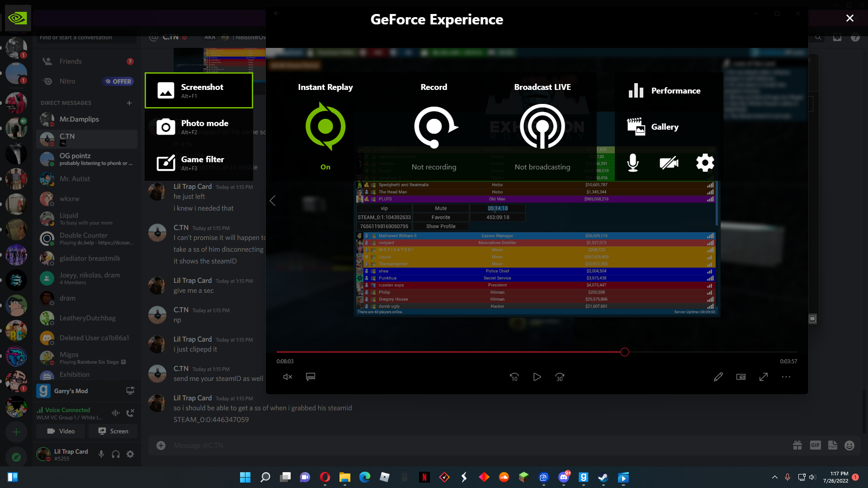868x488 pixels.
Task: Unmute the video player volume
Action: 288,377
